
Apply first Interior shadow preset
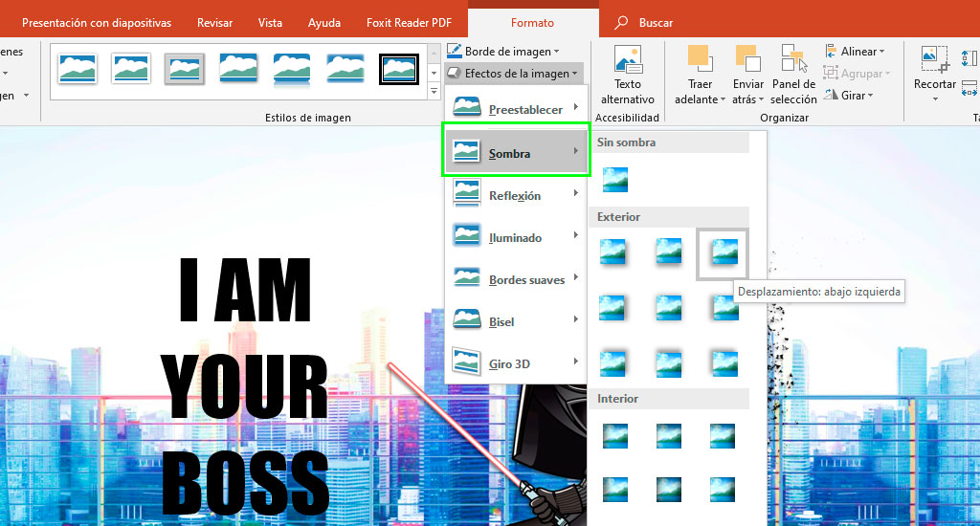(615, 436)
